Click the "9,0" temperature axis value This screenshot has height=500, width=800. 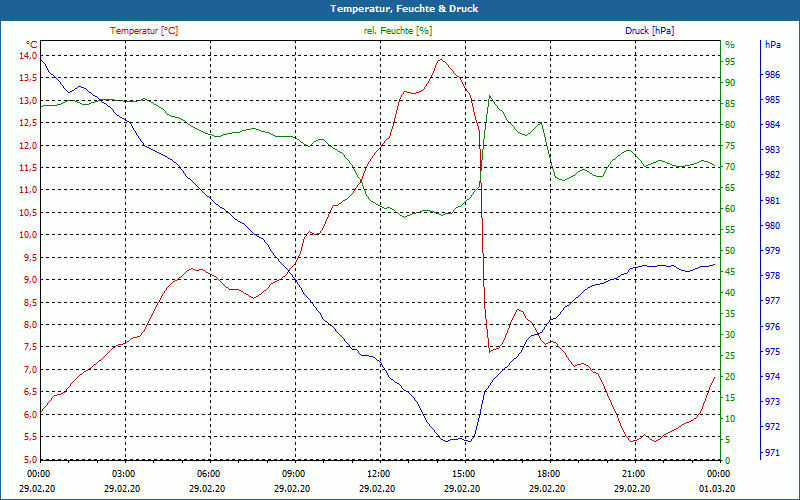click(31, 280)
